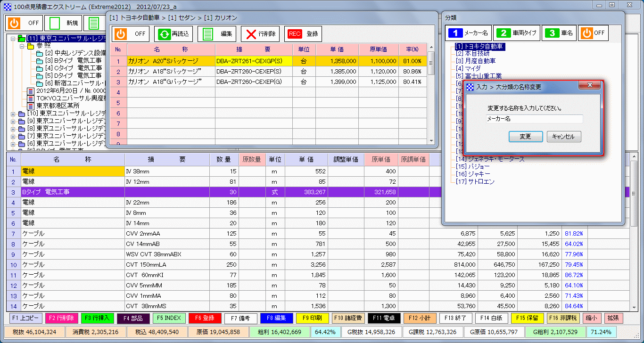Click the F2 行削除 icon in the bottom bar
Viewport: 644px width, 343px height.
(x=61, y=318)
